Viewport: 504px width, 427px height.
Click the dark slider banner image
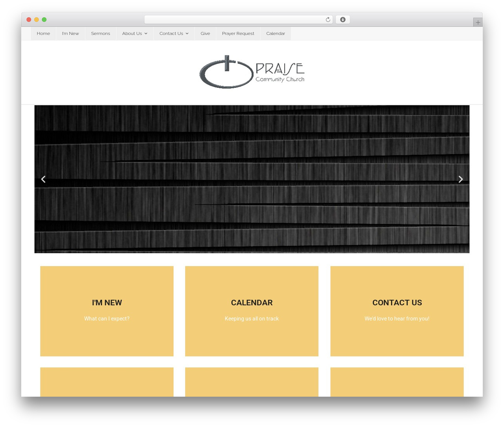pos(252,179)
